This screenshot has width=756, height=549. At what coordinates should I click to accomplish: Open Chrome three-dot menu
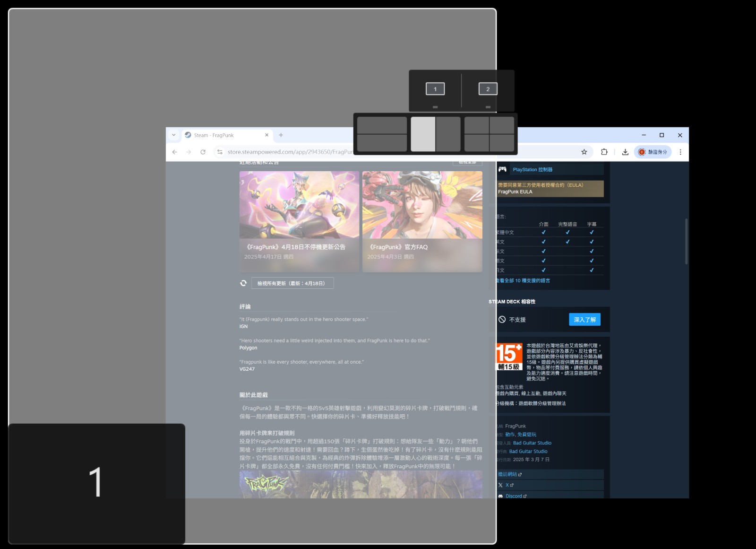680,152
